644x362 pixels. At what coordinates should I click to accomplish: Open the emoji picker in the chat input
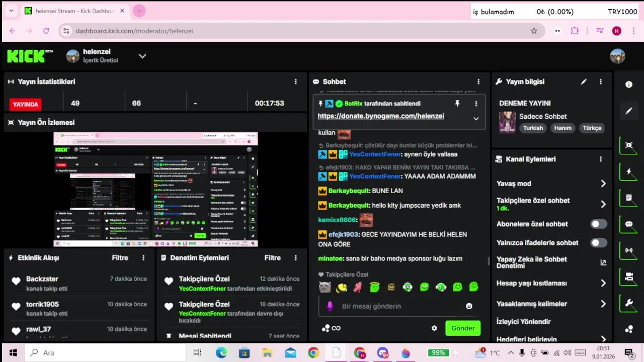tap(469, 306)
